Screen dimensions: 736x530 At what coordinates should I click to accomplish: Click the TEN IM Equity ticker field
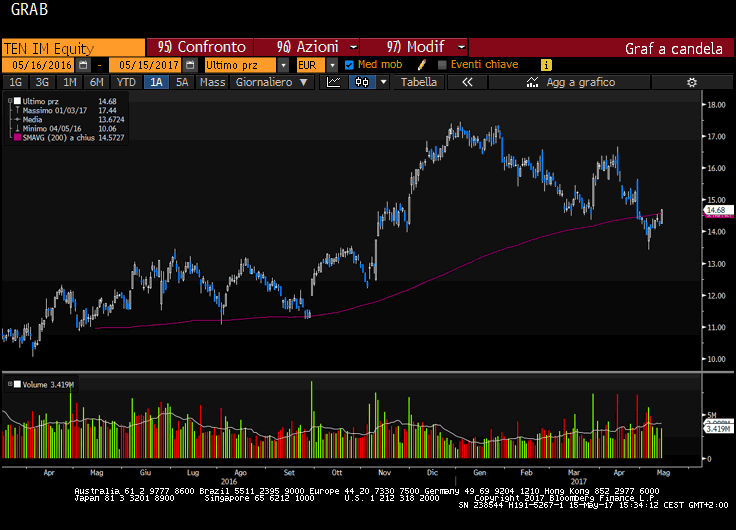coord(74,48)
